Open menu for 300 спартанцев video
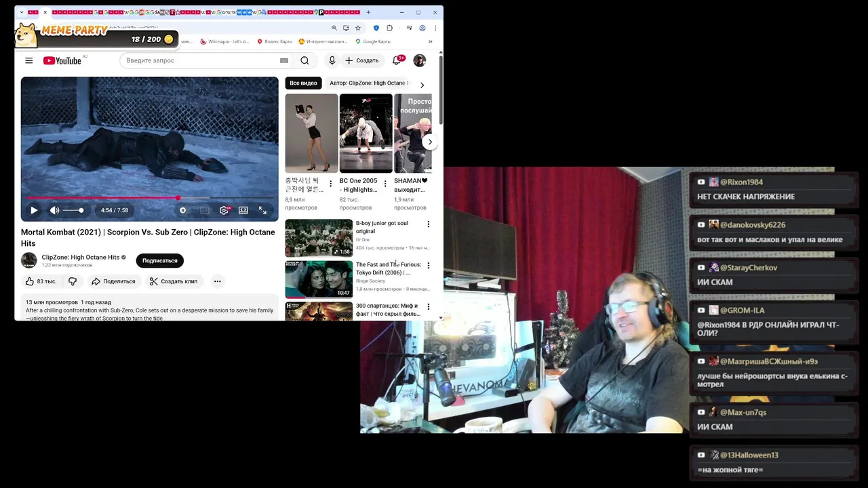This screenshot has height=488, width=868. 428,307
